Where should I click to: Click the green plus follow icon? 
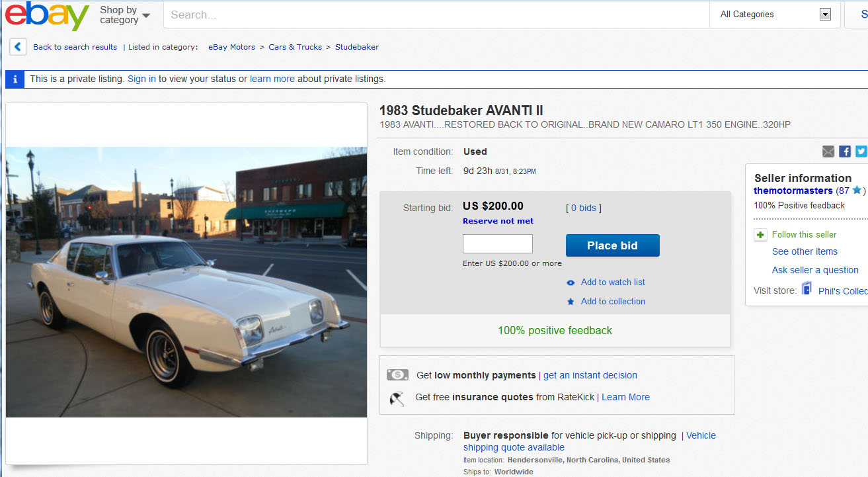(x=760, y=235)
